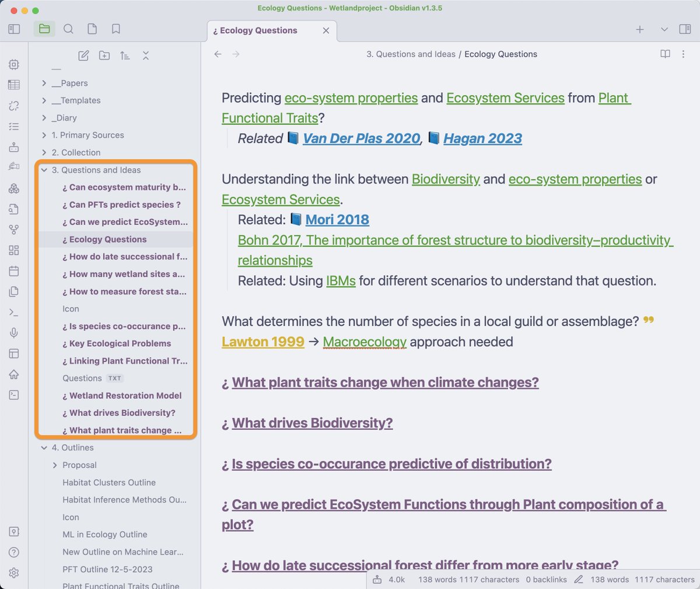Open the 'Macroecology' link in the note

(365, 343)
